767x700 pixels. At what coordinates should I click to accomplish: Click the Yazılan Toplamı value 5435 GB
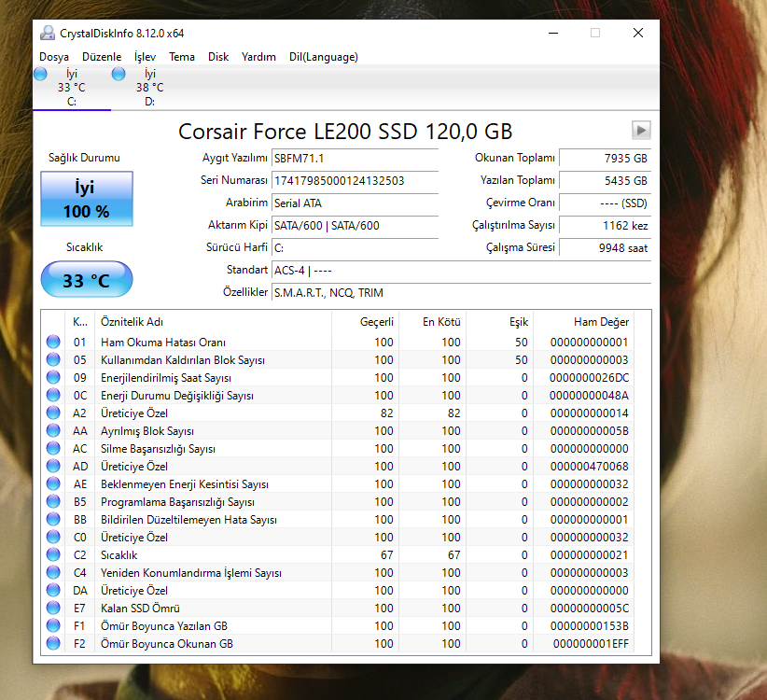[x=605, y=181]
